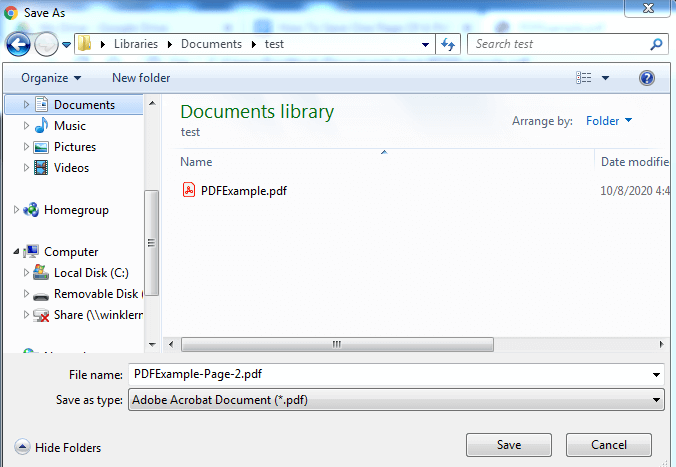Select Videos library in sidebar

click(x=71, y=168)
